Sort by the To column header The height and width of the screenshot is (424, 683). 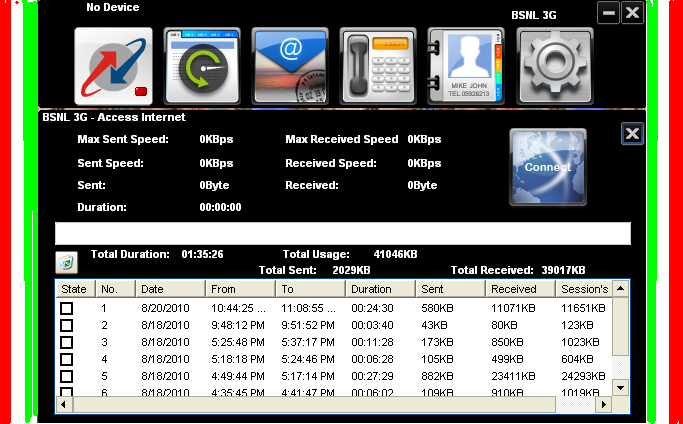click(x=311, y=289)
